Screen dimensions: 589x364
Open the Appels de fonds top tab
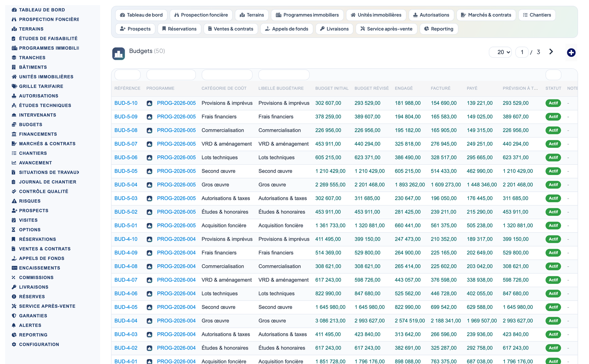pos(287,29)
